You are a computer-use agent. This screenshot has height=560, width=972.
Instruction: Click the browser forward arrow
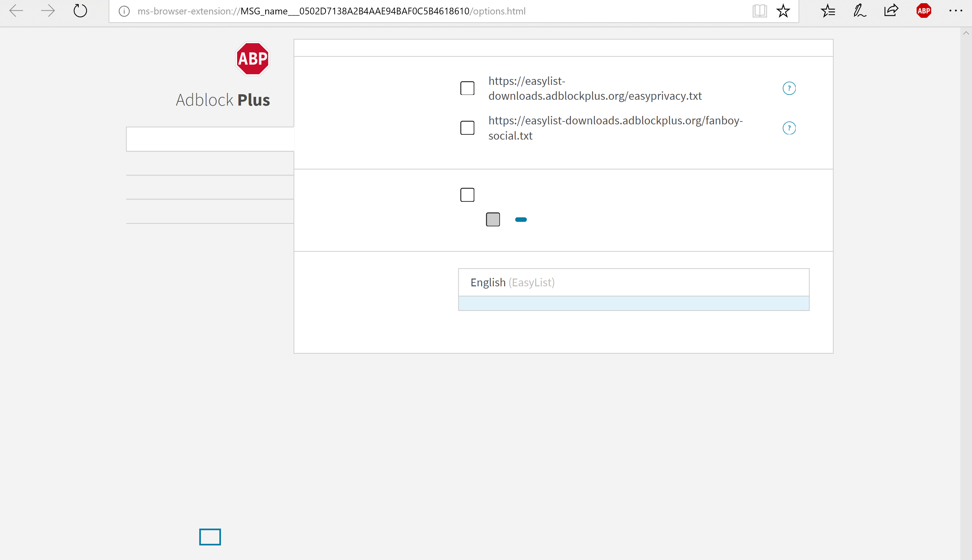[48, 11]
